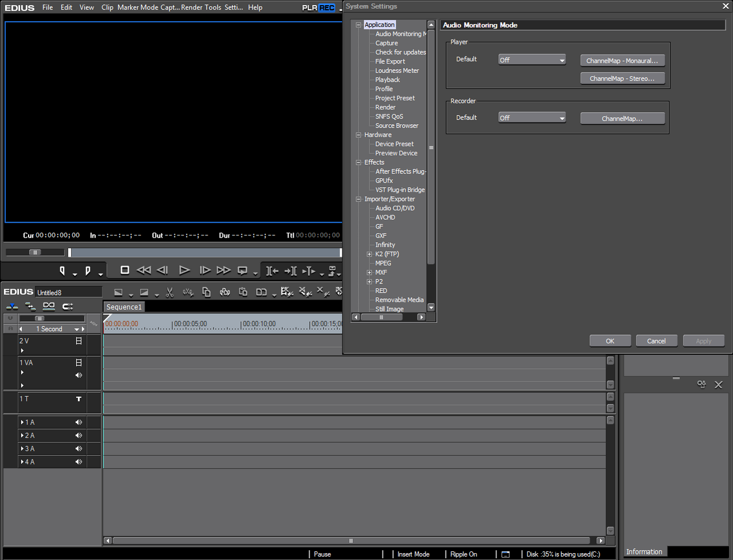Click the Group/Link mode icon
The height and width of the screenshot is (560, 733).
pyautogui.click(x=49, y=306)
